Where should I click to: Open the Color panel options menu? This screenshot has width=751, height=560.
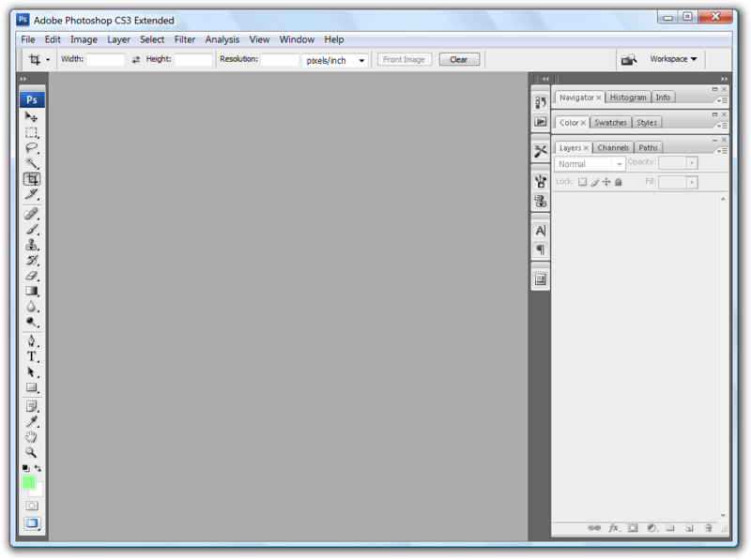click(722, 126)
